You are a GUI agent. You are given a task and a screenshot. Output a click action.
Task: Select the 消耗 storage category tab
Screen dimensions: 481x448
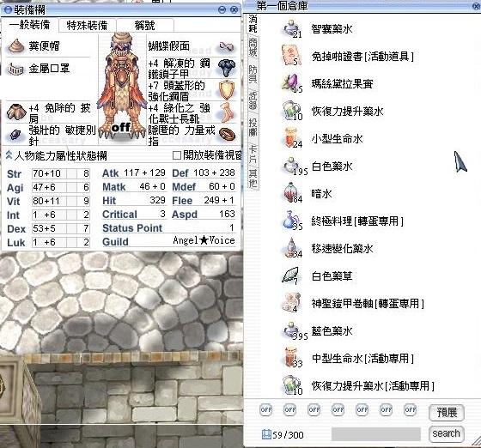click(x=253, y=23)
